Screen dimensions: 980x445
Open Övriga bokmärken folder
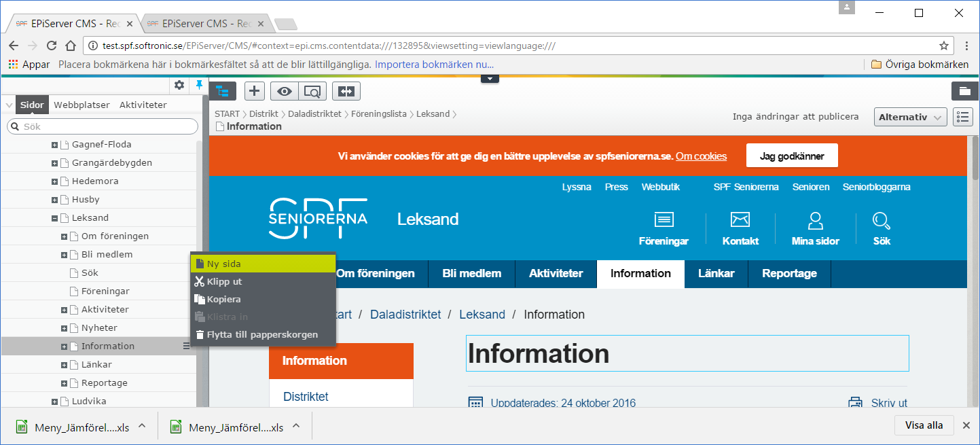(920, 65)
